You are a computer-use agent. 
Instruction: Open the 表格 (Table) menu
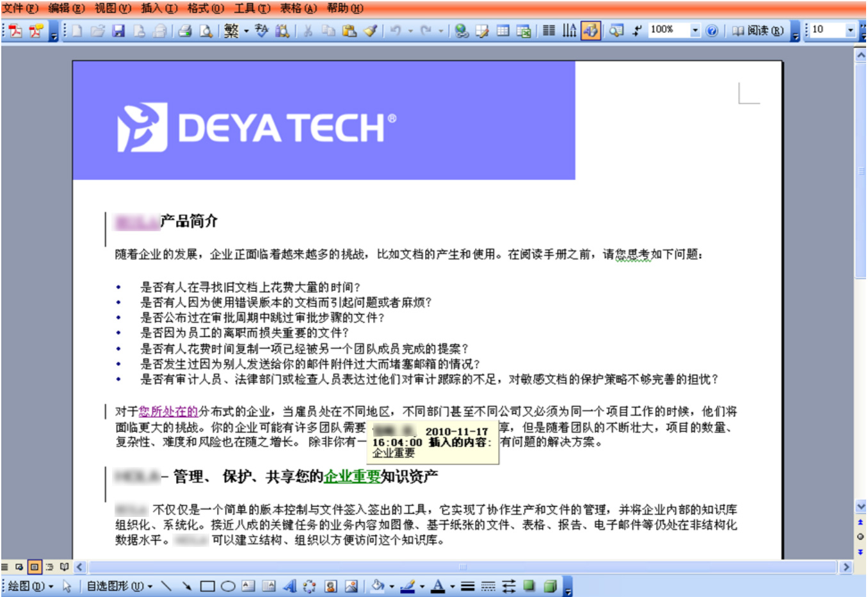[x=298, y=8]
